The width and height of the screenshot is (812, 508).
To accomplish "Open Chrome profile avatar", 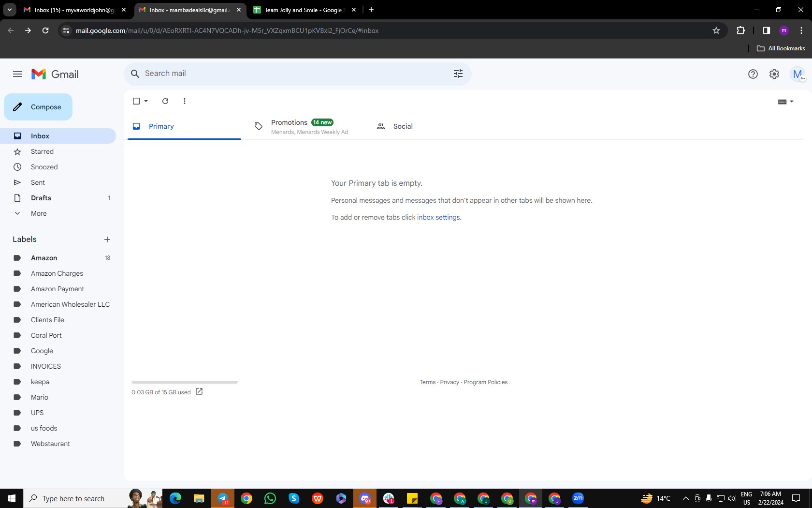I will tap(784, 30).
